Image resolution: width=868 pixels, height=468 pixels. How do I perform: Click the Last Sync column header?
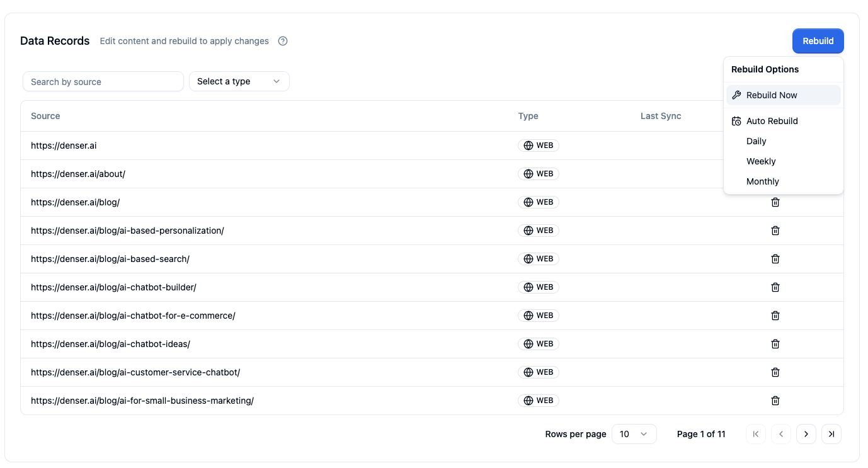(661, 116)
